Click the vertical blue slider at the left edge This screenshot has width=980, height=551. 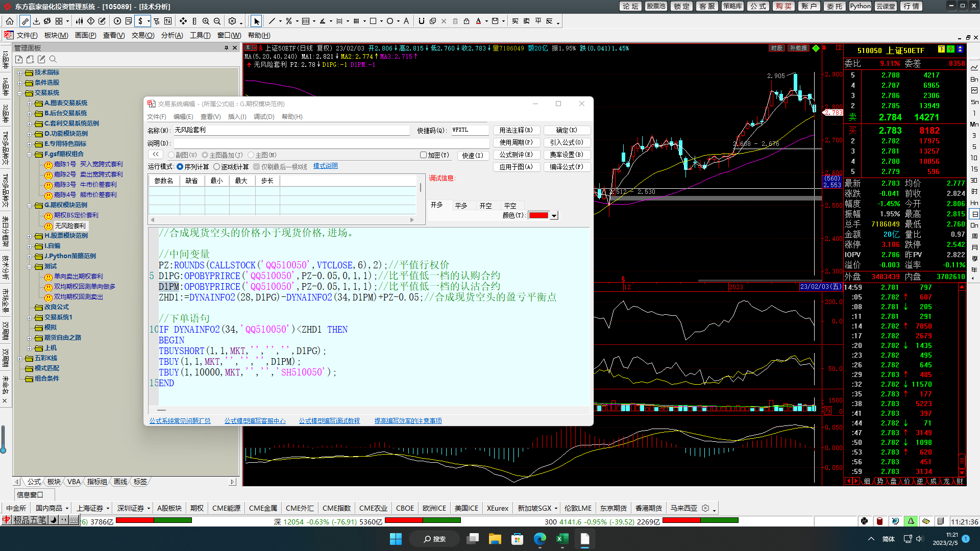coord(3,439)
